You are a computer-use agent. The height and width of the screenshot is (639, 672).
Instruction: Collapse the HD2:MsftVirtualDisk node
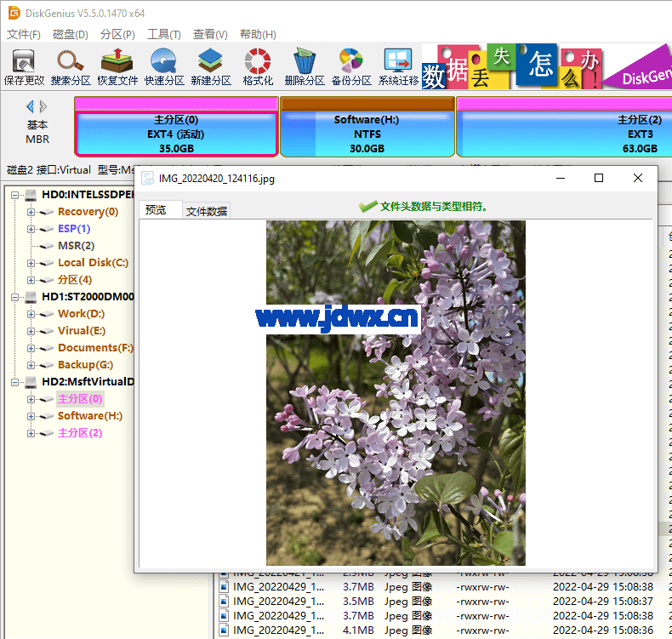15,382
